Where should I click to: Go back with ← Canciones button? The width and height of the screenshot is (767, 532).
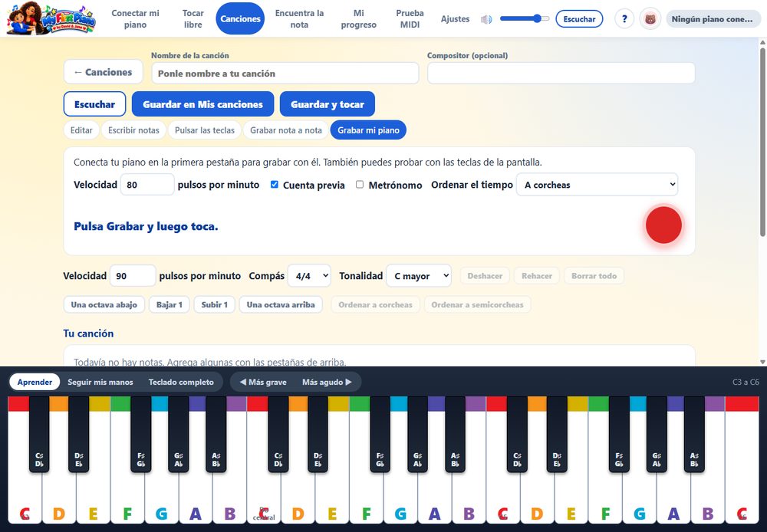(104, 72)
